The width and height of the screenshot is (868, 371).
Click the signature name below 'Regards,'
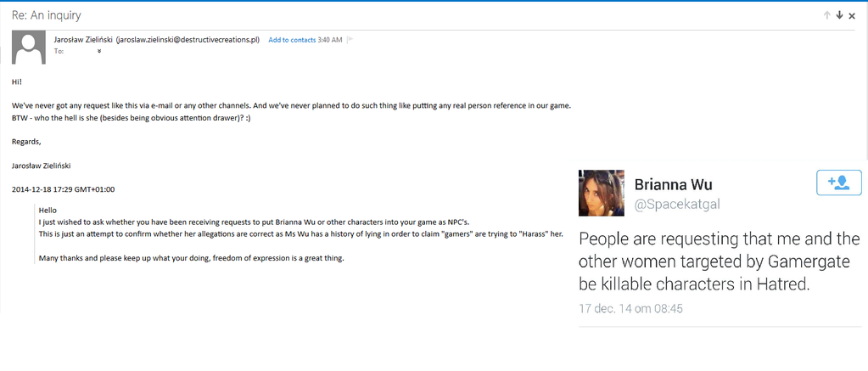[x=41, y=166]
